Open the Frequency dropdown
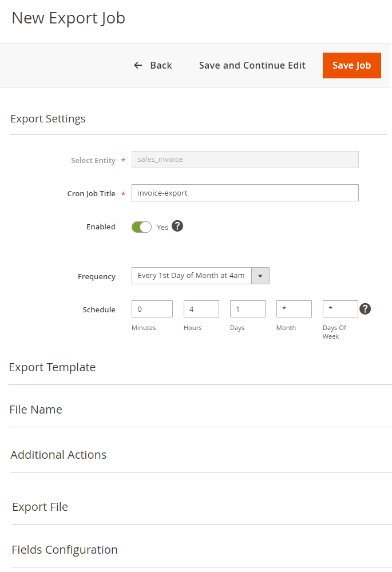 (x=200, y=276)
